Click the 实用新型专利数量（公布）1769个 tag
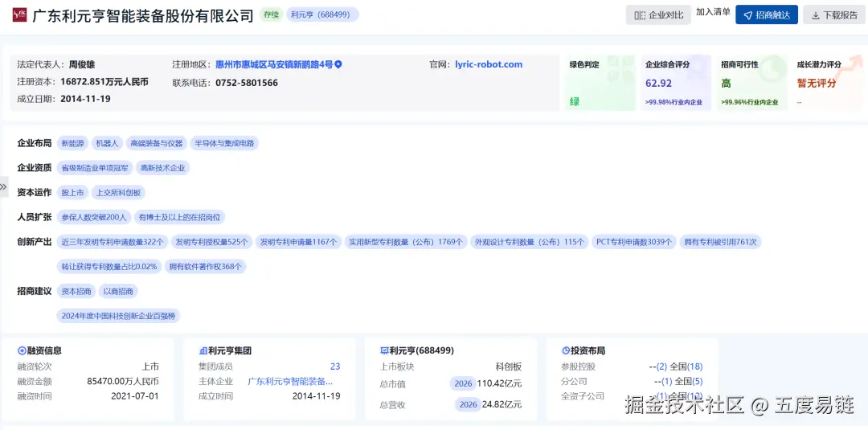 [x=406, y=242]
